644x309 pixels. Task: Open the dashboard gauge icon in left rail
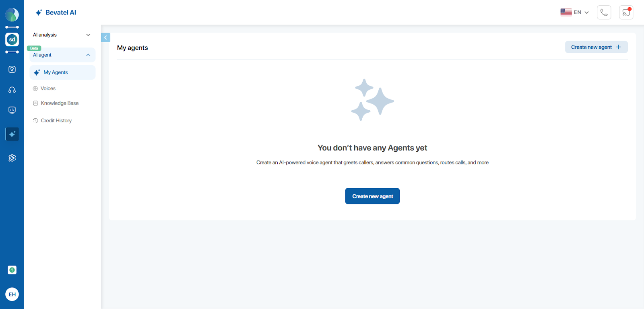(x=12, y=69)
